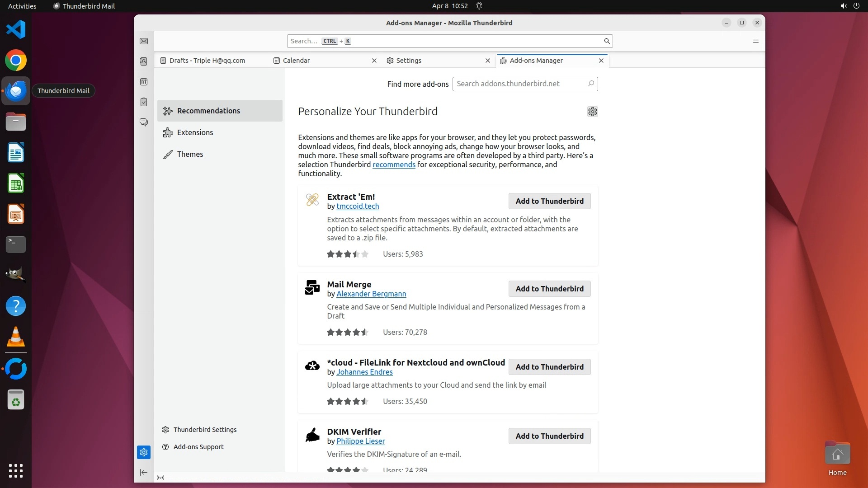Click the Settings gear in spaces toolbar
Viewport: 868px width, 488px height.
[144, 452]
